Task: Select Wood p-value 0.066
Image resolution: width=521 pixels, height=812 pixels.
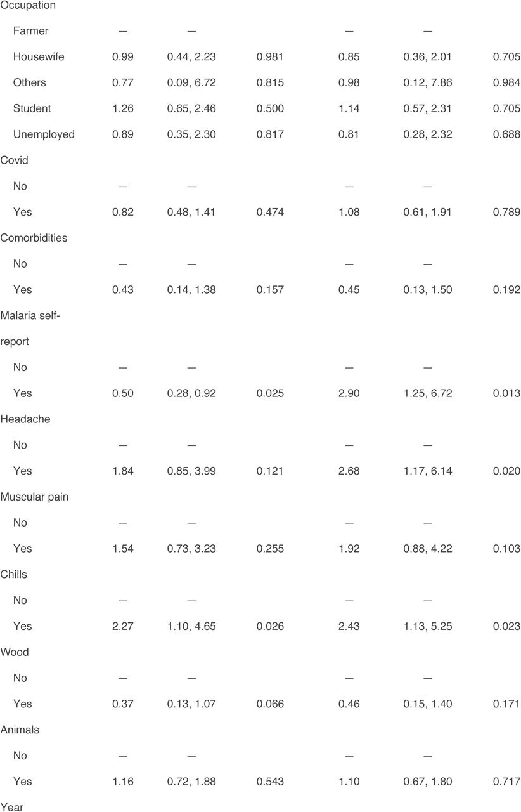Action: [x=270, y=704]
